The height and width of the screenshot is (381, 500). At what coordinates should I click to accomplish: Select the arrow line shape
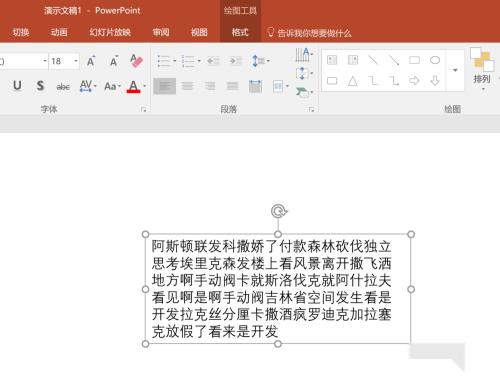[394, 60]
